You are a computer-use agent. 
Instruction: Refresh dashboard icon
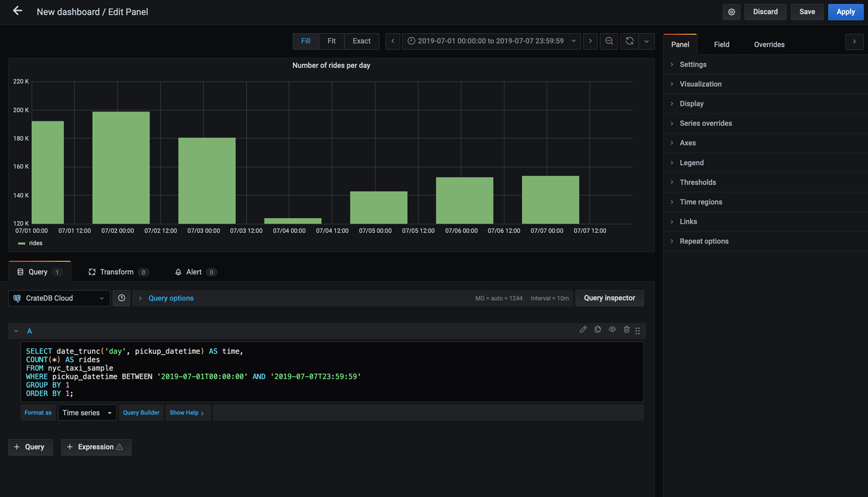[x=629, y=41]
